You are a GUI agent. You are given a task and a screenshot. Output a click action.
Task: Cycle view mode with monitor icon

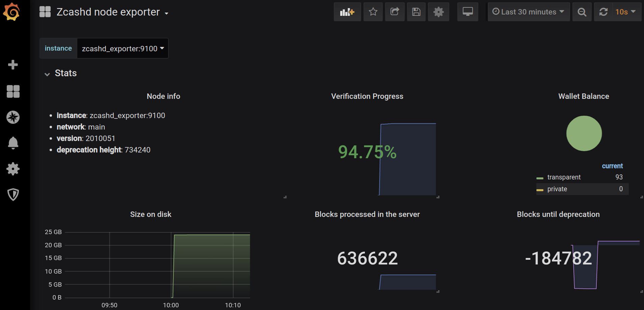point(467,12)
